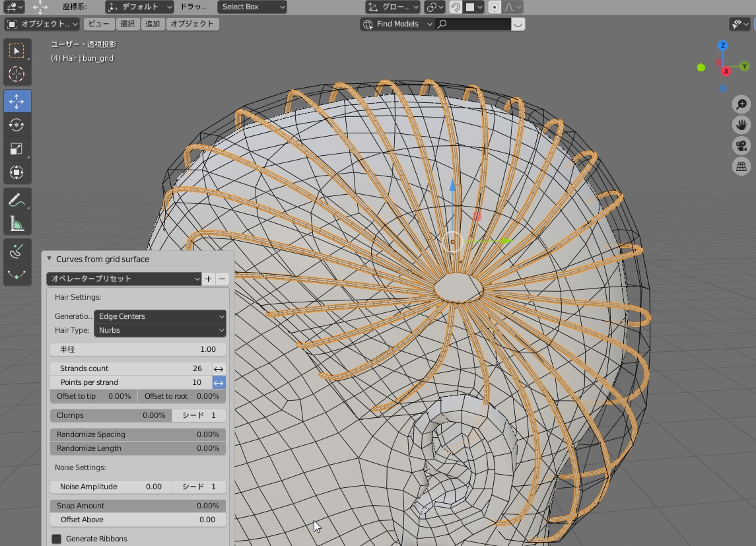
Task: Enable the Generate Ribbons checkbox
Action: [x=57, y=539]
